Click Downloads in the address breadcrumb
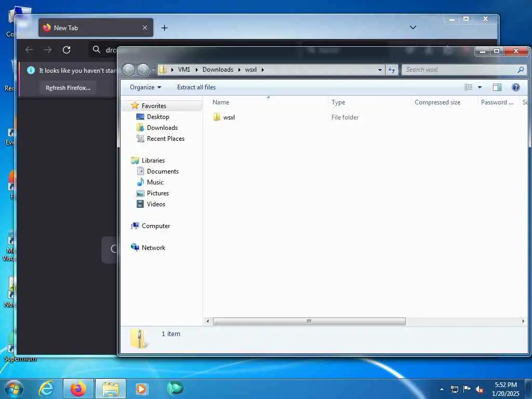Screen dimensions: 532x399 click(218, 70)
